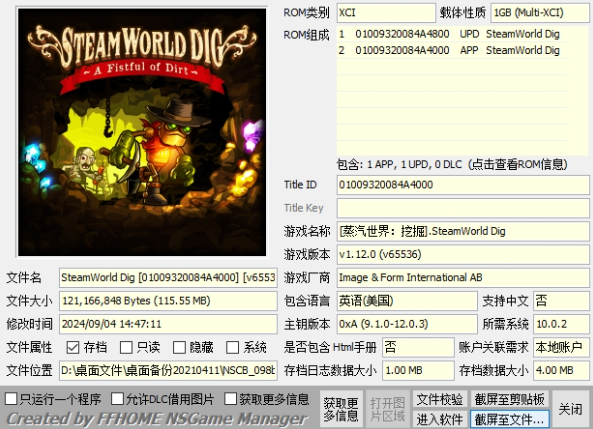Check the 隐藏 hidden attribute checkbox

tap(179, 347)
